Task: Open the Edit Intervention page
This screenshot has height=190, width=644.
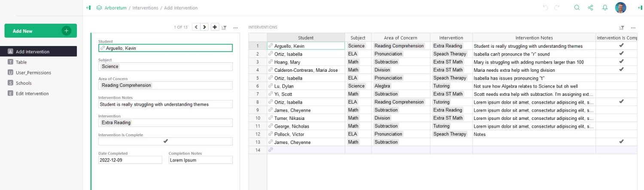Action: (39, 93)
